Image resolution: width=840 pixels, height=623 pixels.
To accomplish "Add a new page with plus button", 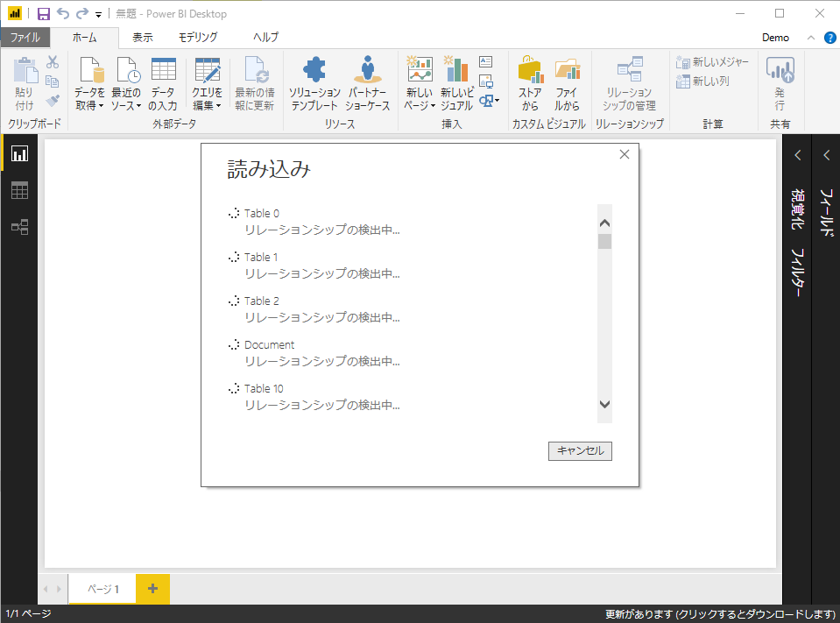I will (152, 589).
